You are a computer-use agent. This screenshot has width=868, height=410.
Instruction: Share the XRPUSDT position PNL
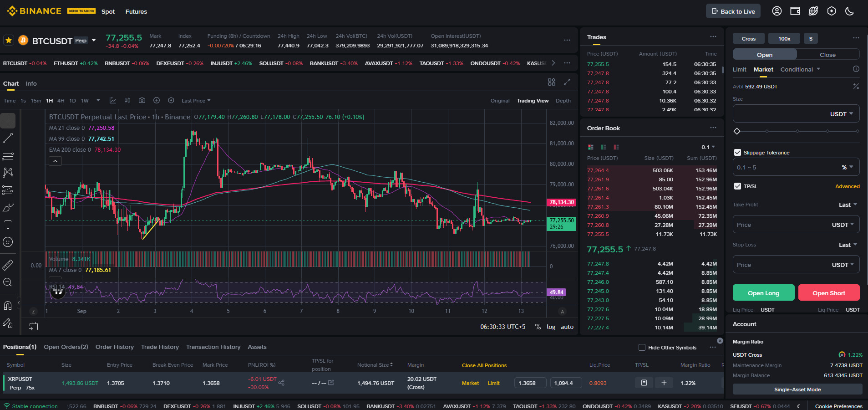point(281,383)
